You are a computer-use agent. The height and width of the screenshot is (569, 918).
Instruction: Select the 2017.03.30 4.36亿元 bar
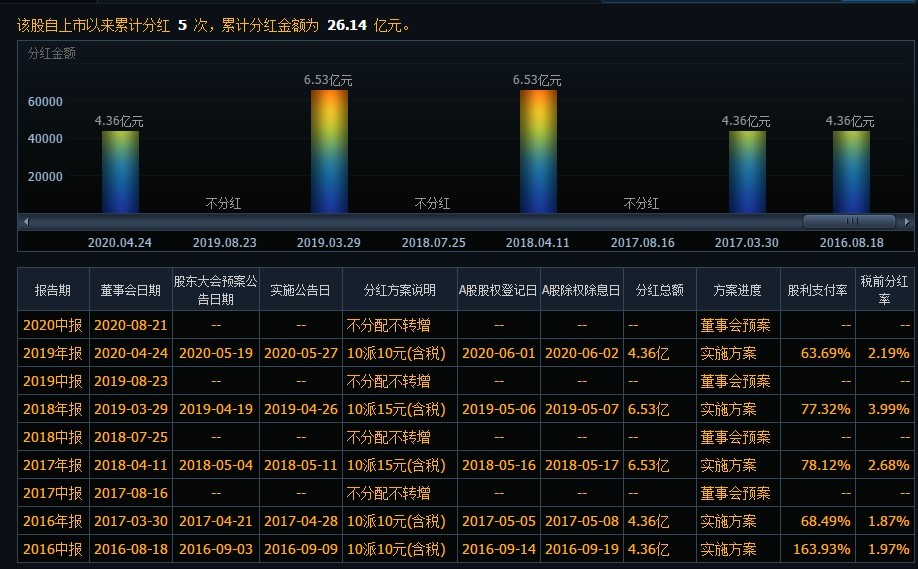point(747,172)
